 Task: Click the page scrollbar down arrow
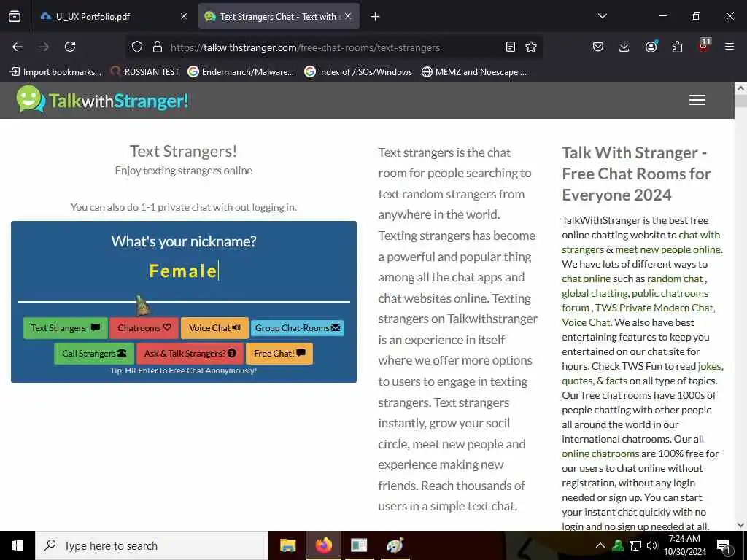pyautogui.click(x=740, y=525)
